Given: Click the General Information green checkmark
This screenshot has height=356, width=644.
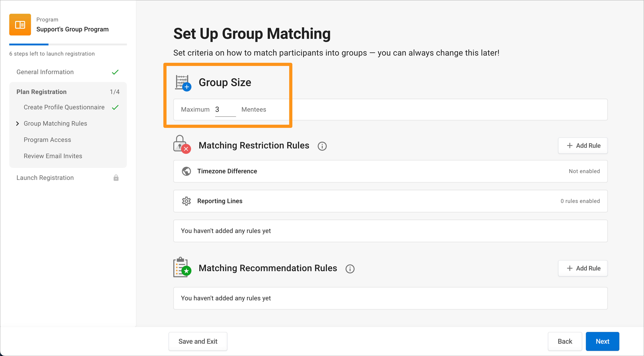Looking at the screenshot, I should coord(115,72).
